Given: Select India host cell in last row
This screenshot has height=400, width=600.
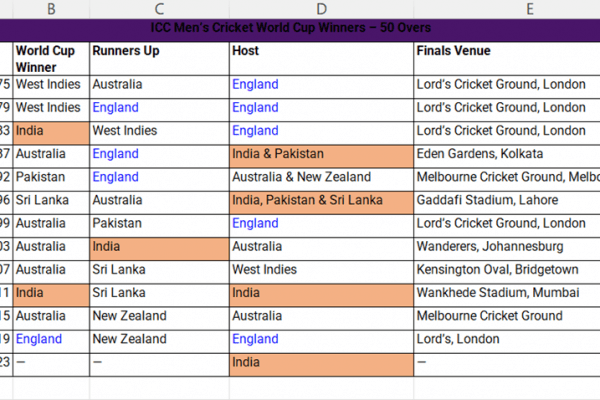Looking at the screenshot, I should [x=321, y=365].
